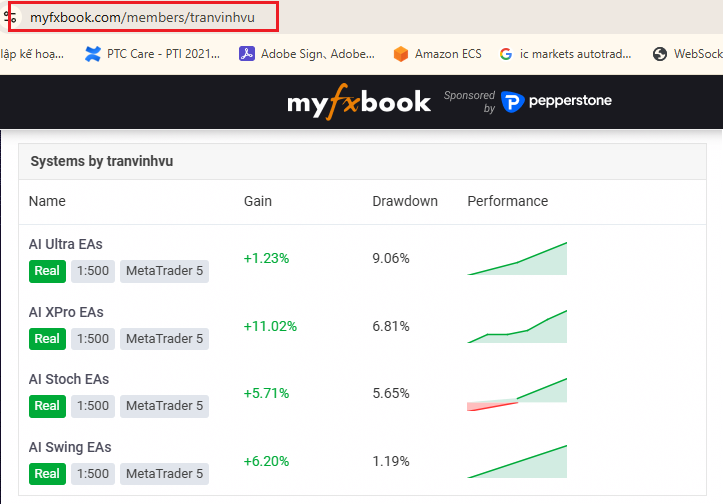Image resolution: width=723 pixels, height=504 pixels.
Task: Open the AI Stoch EAs system
Action: pos(69,379)
